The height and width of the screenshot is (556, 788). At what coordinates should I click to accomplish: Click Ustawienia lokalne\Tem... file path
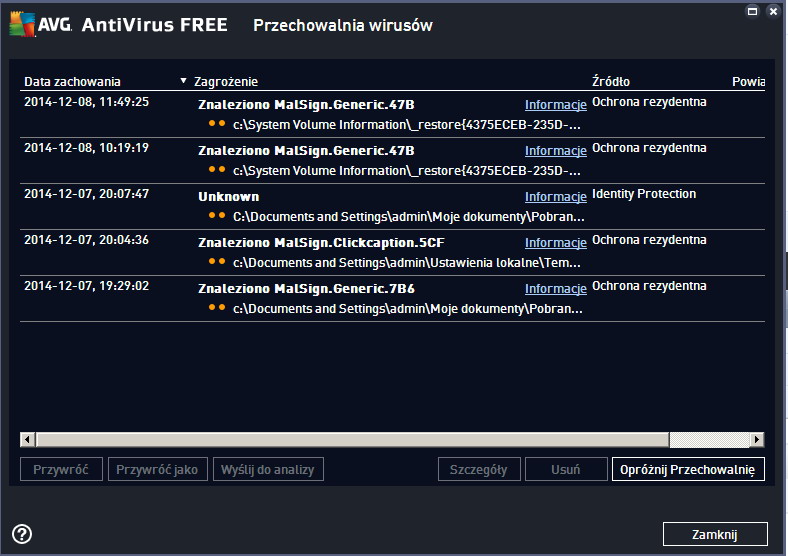[407, 263]
